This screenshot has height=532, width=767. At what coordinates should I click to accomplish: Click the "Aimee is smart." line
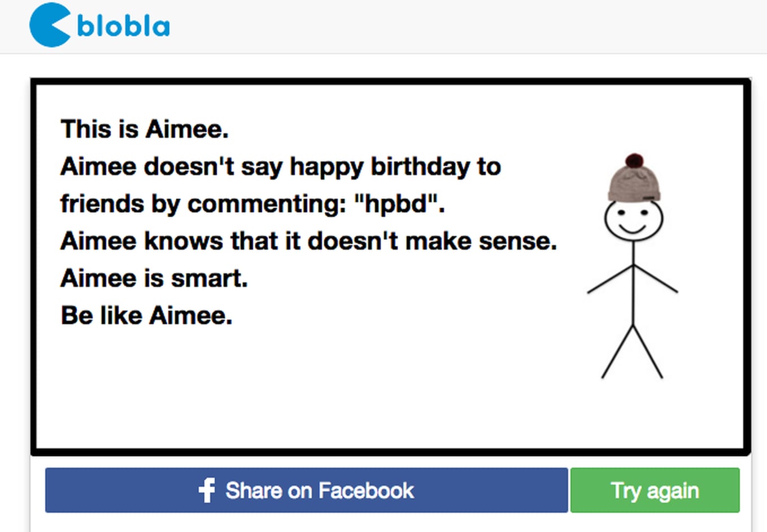click(x=154, y=278)
